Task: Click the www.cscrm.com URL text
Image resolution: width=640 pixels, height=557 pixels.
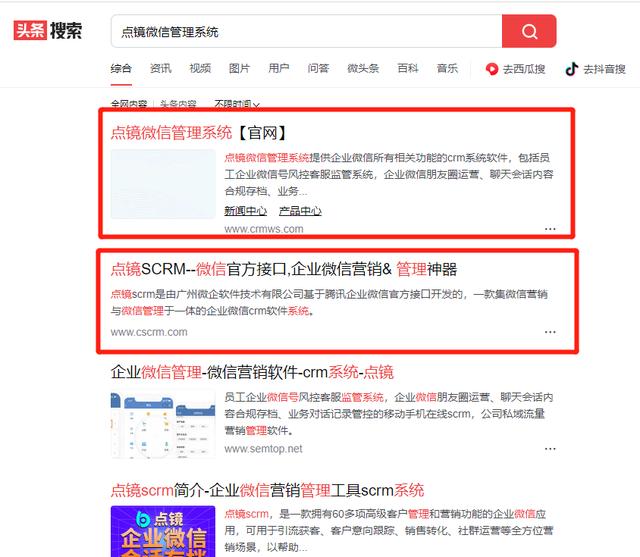Action: tap(149, 332)
